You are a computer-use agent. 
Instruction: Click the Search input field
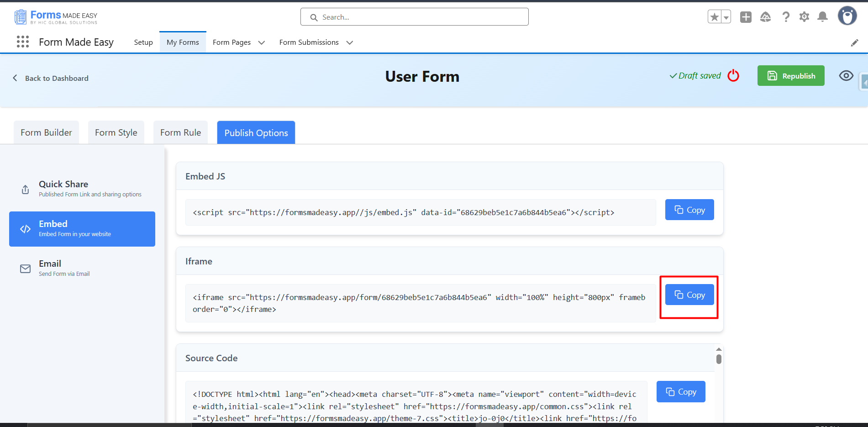(x=414, y=17)
